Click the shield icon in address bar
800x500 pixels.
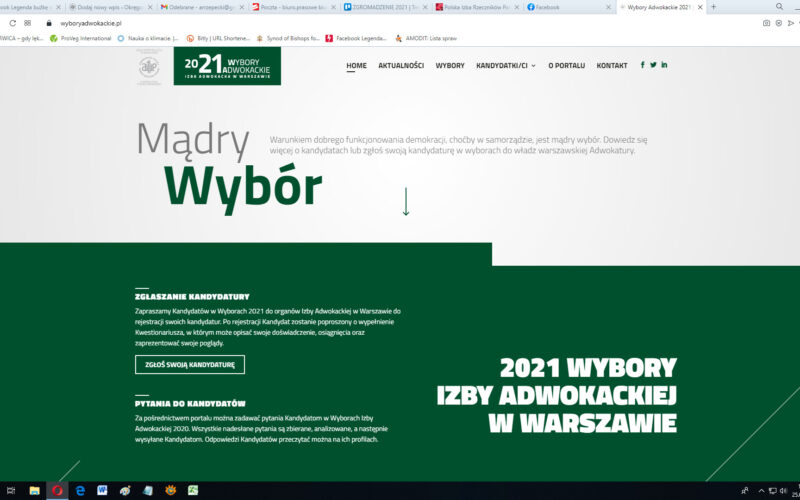click(x=779, y=23)
